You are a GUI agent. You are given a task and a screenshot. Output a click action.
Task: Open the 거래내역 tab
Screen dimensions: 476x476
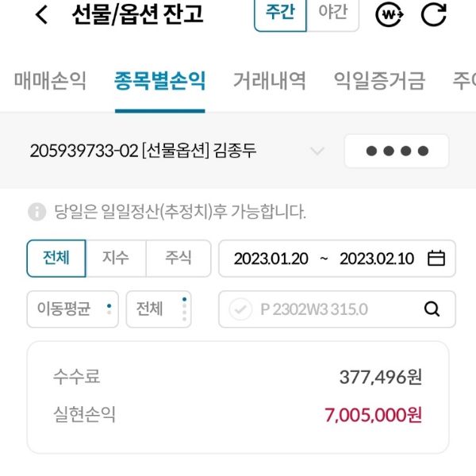[269, 81]
